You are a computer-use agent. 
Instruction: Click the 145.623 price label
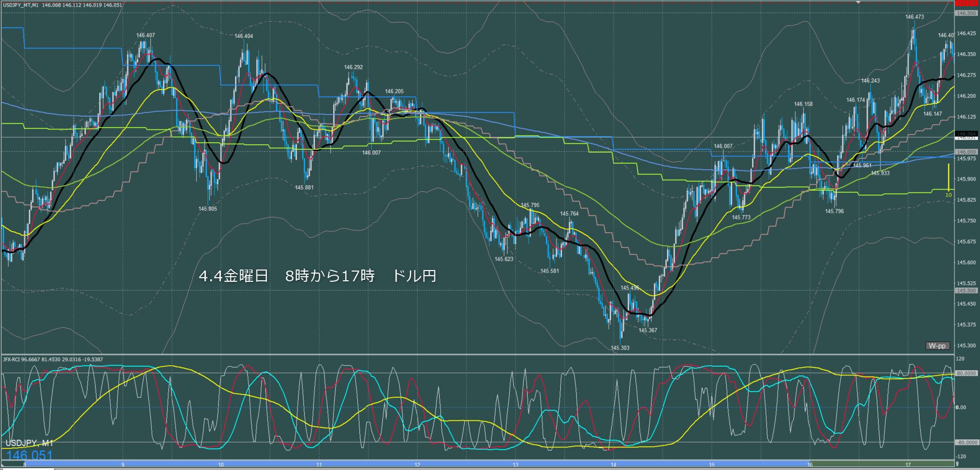coord(504,259)
